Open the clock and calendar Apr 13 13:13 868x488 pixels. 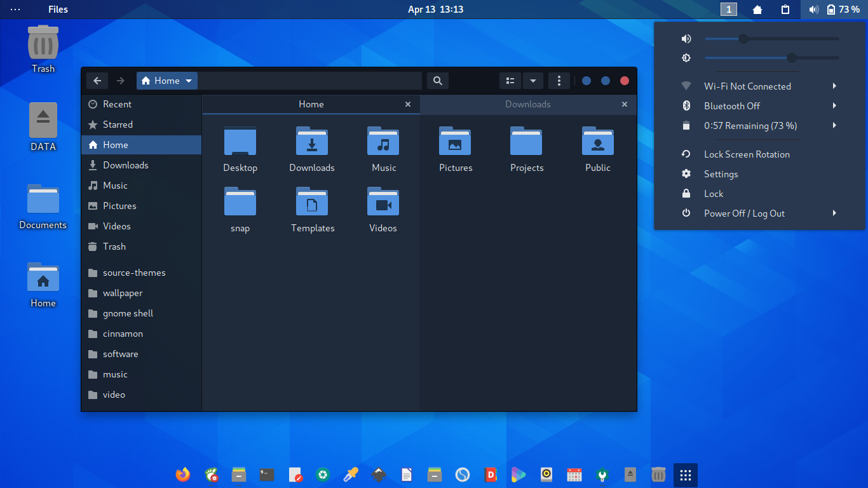(435, 10)
